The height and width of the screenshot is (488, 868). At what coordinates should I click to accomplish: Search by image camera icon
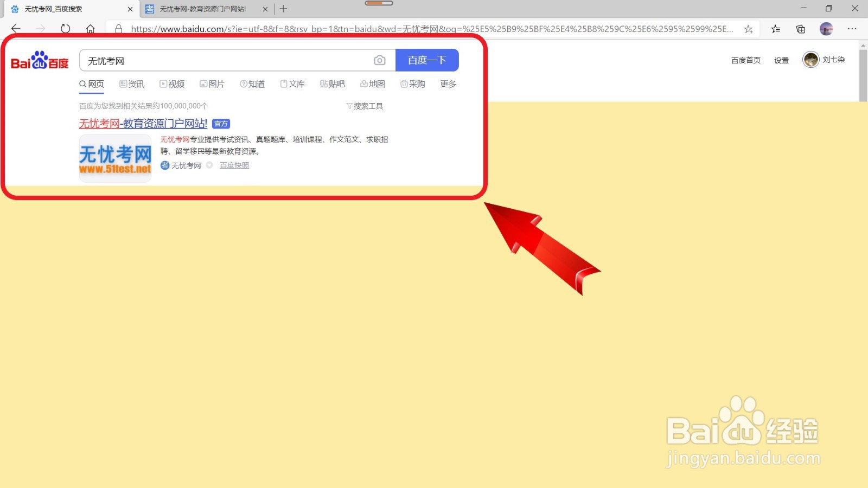pos(380,60)
